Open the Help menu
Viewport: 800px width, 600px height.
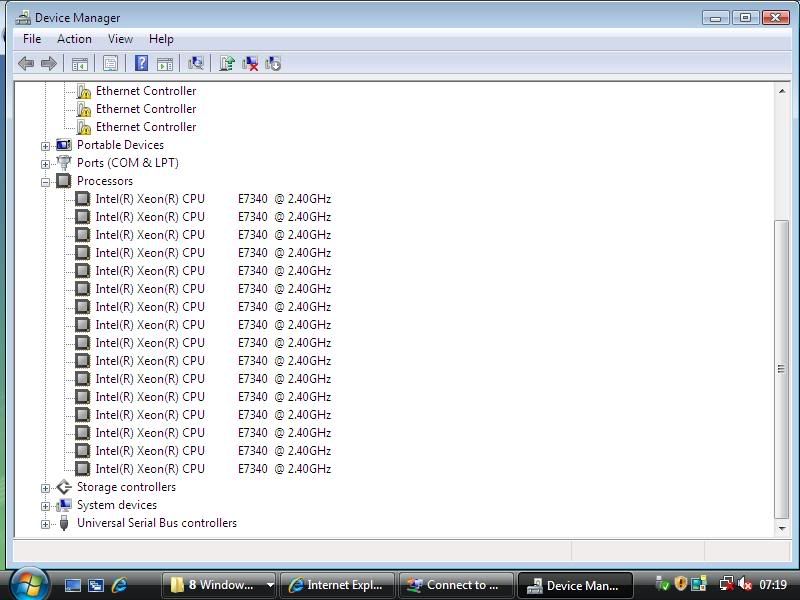(161, 39)
